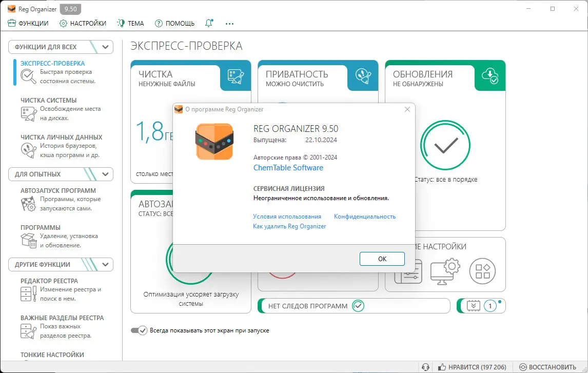Click the headset support icon in status bar
The width and height of the screenshot is (588, 373).
tap(425, 367)
